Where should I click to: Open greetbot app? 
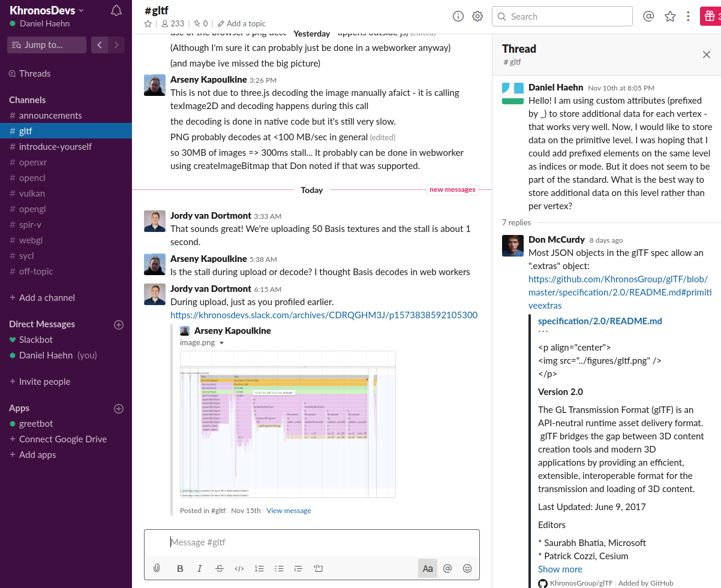coord(66,423)
